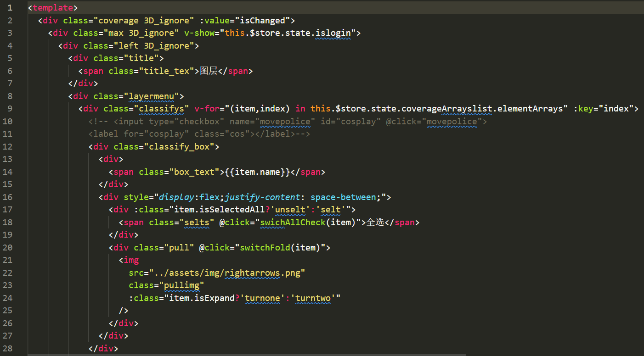
Task: Click the self-closing /> on line 25
Action: pos(124,311)
